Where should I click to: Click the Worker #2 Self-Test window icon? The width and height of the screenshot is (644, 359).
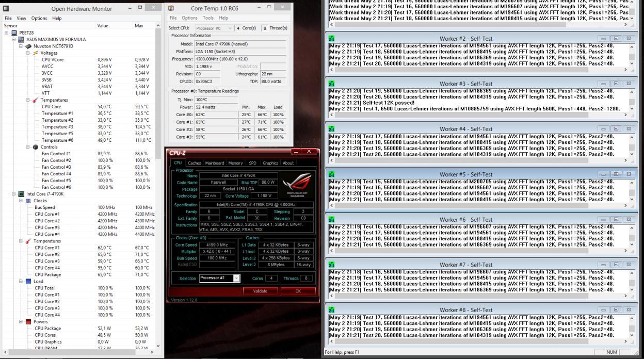331,38
